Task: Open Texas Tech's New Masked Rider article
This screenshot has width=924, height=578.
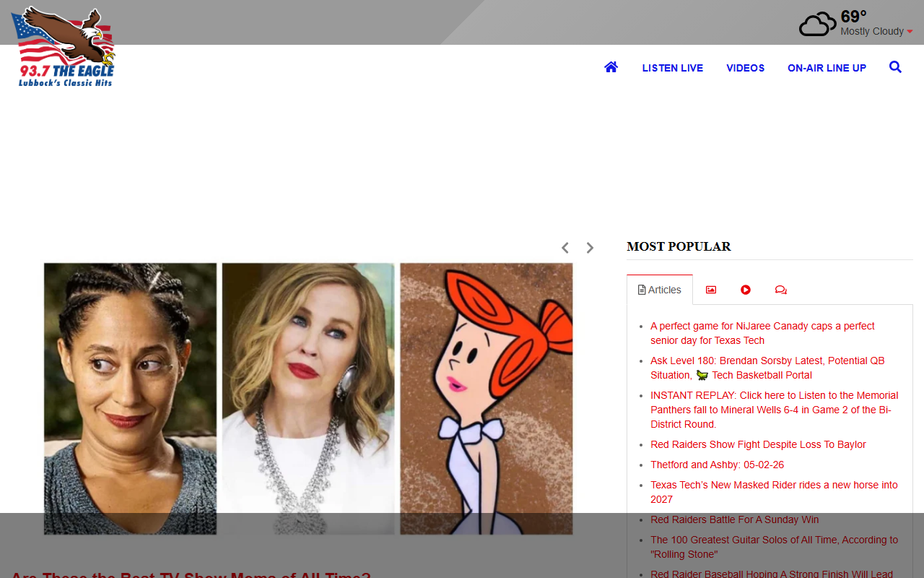Action: pyautogui.click(x=774, y=492)
